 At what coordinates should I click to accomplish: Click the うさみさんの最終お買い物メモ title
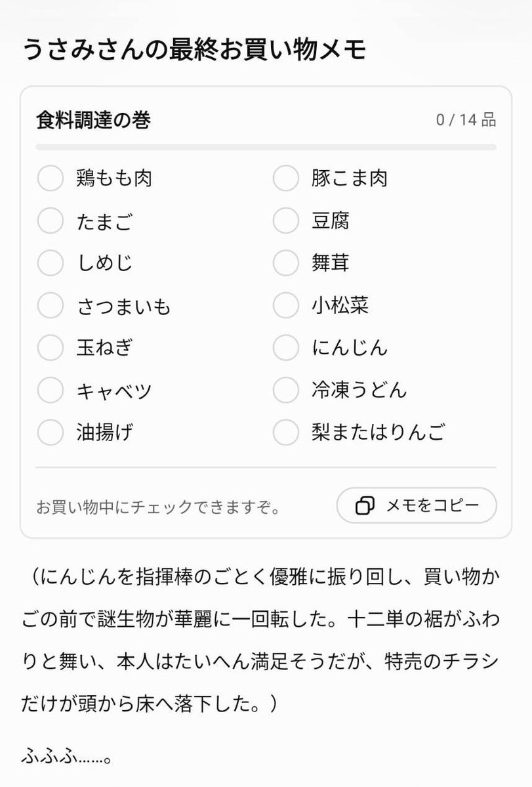click(195, 50)
